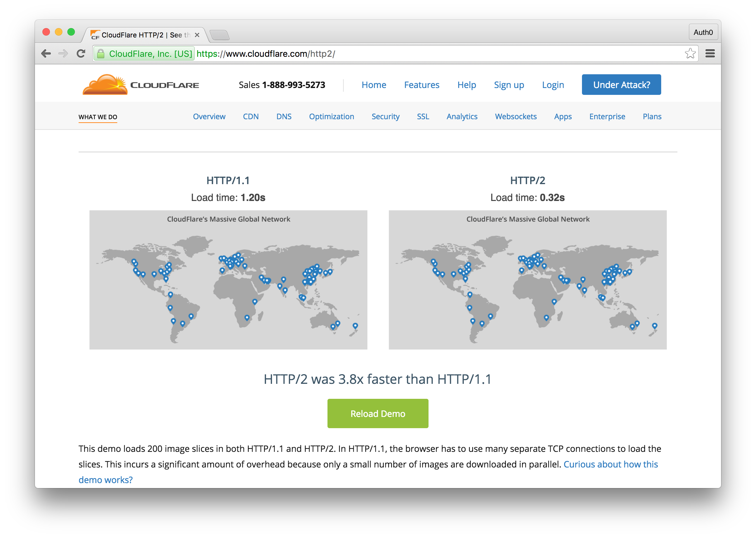This screenshot has height=538, width=756.
Task: Bookmark page with the star icon
Action: pyautogui.click(x=690, y=53)
